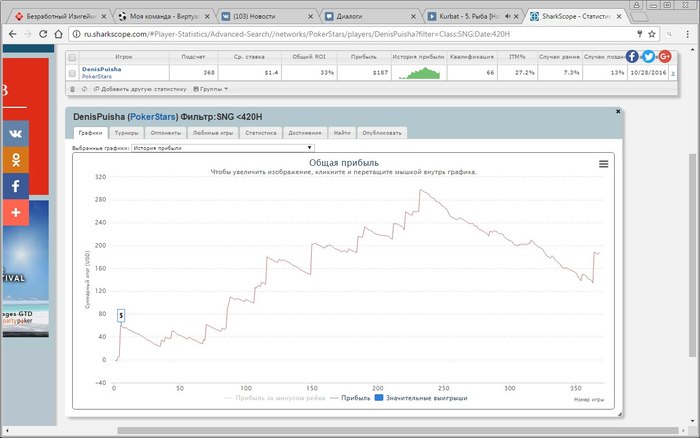Open the Найти tab

[x=342, y=133]
